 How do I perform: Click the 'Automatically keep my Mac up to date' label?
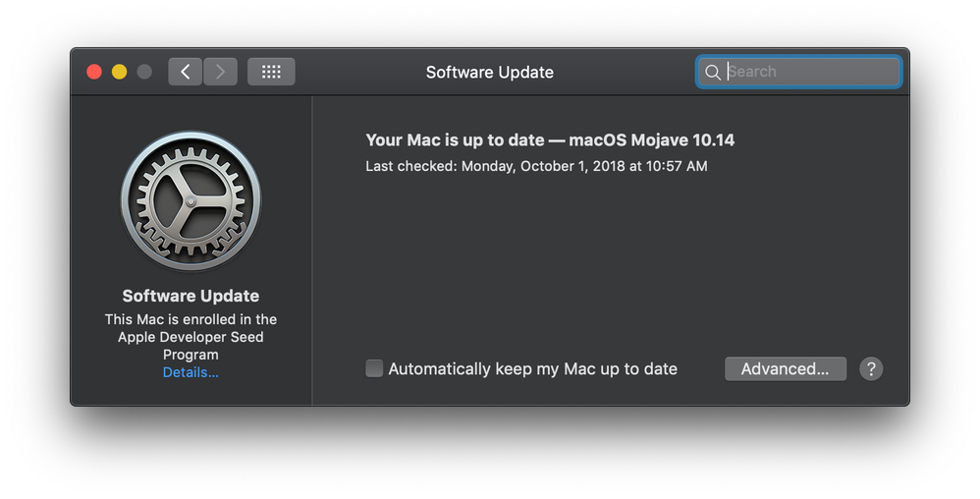(532, 369)
